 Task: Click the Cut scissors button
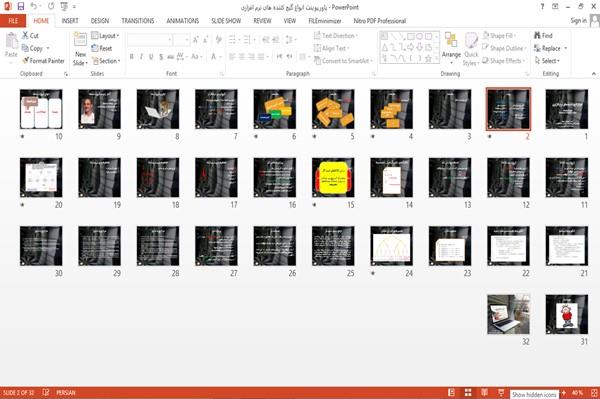[x=30, y=36]
